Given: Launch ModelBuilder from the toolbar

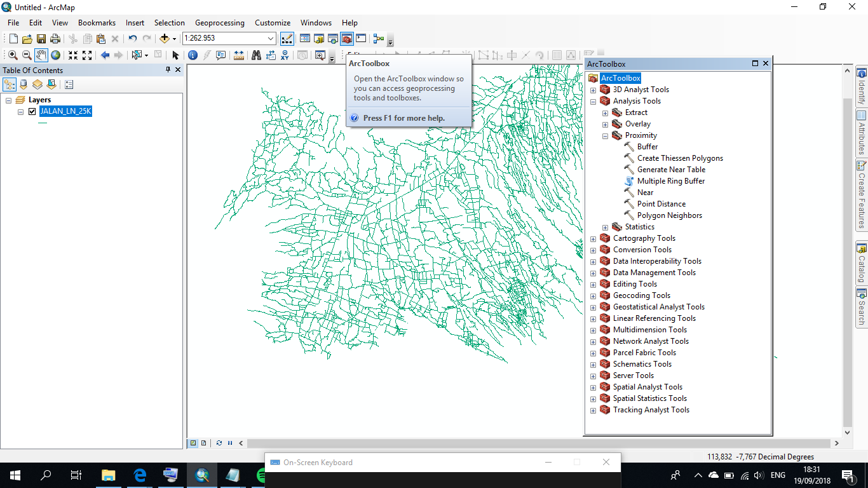Looking at the screenshot, I should point(379,38).
